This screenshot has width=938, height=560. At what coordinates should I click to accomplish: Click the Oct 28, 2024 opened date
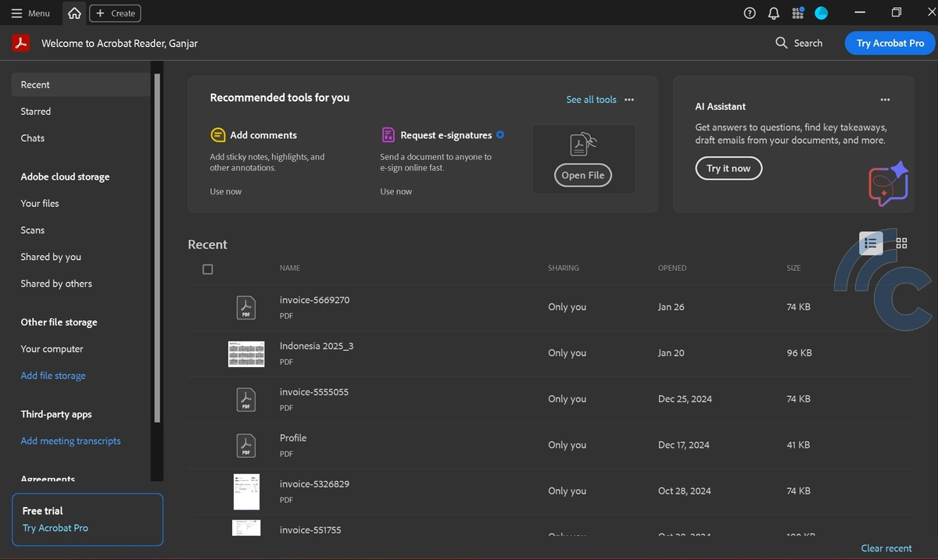(x=685, y=491)
